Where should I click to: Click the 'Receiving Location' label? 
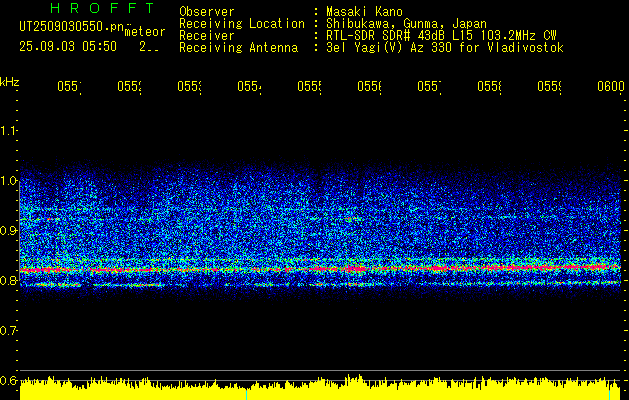pyautogui.click(x=242, y=24)
